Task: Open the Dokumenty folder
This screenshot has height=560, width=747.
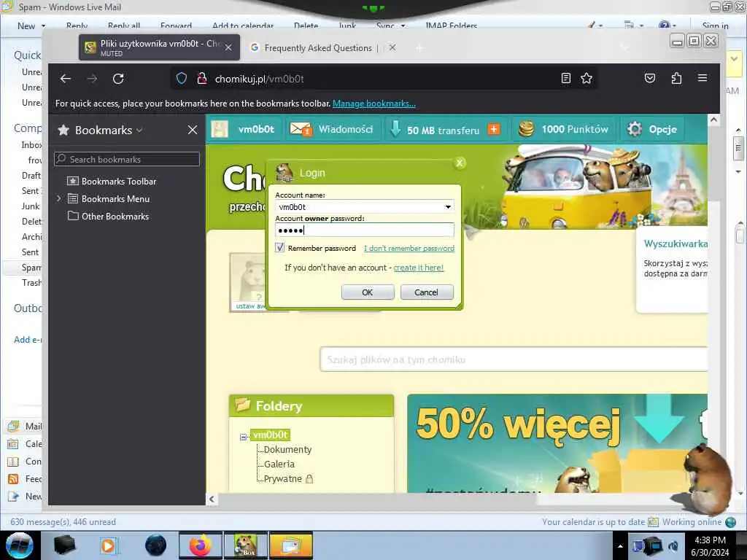Action: click(287, 449)
